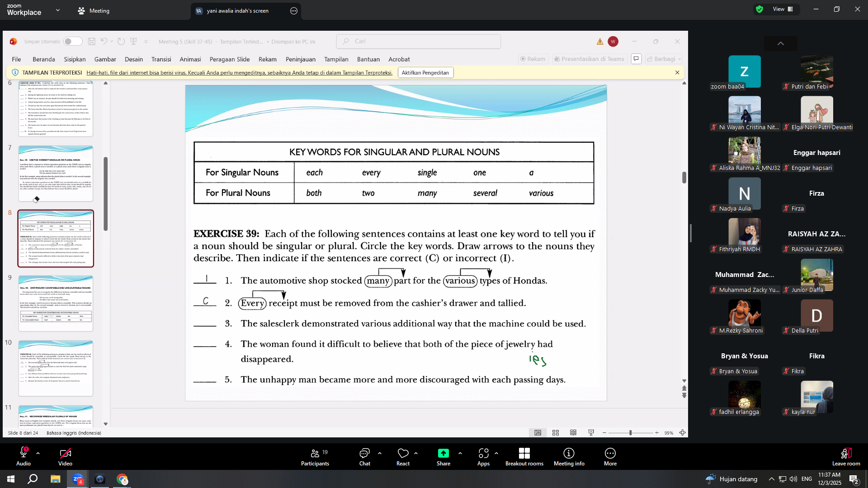Toggle the Zoom Video camera button
Viewport: 868px width, 488px height.
tap(65, 456)
